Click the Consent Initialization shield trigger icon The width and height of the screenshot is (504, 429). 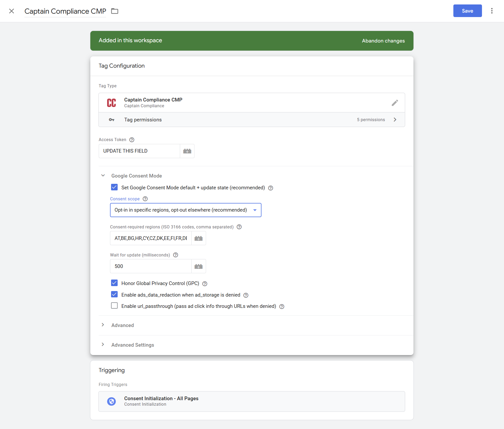click(x=112, y=401)
